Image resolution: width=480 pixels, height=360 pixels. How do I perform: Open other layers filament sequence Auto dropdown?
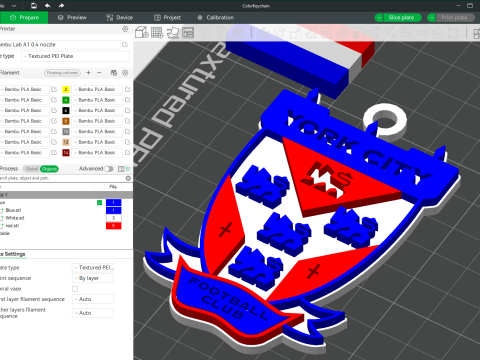(x=93, y=313)
